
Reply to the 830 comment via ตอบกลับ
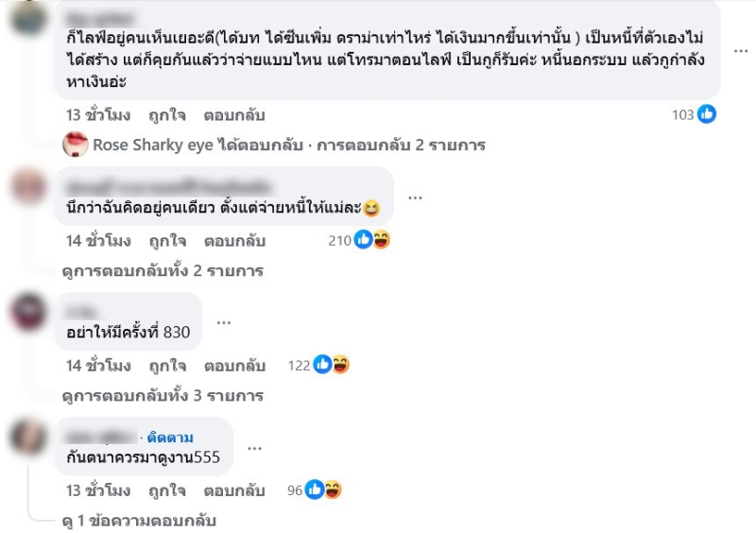tap(234, 365)
